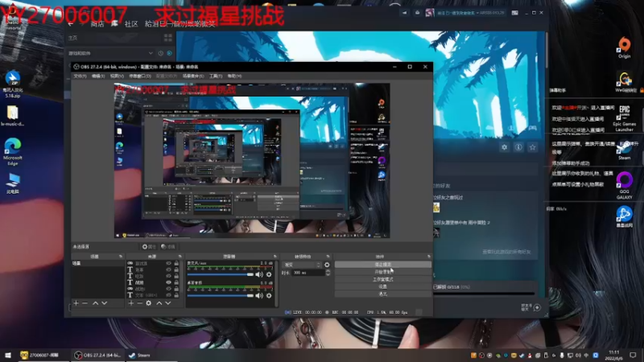Open the Steam desktop shortcut icon
This screenshot has width=644, height=362.
click(x=625, y=150)
